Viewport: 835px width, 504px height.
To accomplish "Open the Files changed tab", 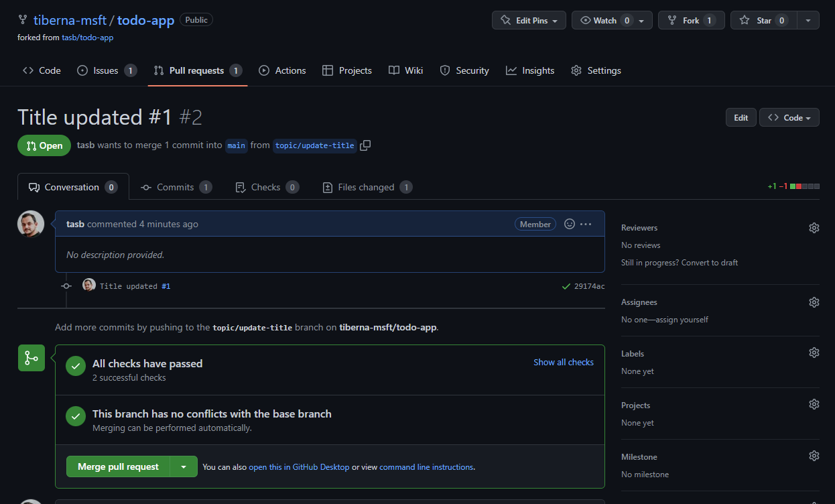I will [x=366, y=187].
